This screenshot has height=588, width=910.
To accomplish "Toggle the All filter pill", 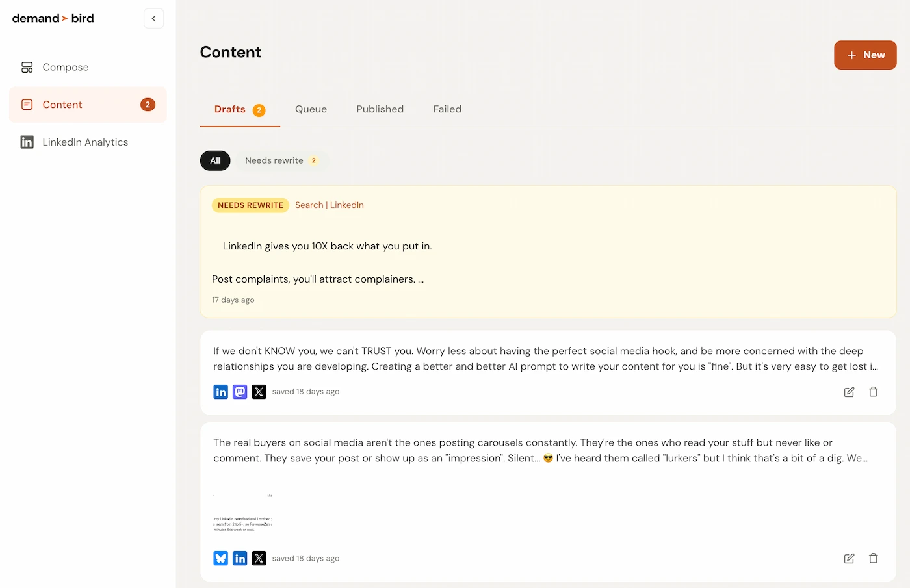I will click(x=214, y=160).
